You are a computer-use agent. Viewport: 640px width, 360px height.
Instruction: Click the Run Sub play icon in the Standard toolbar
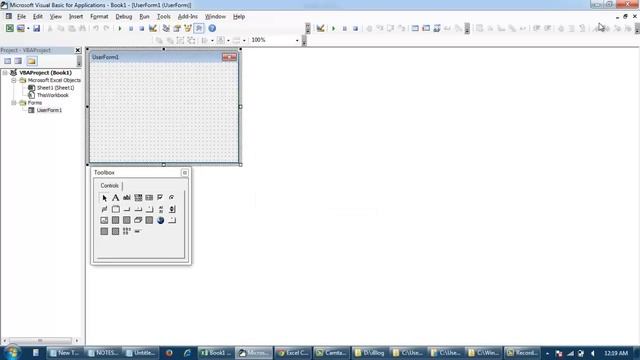(x=120, y=29)
